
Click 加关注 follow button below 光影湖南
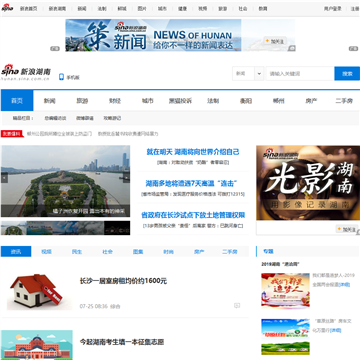click(347, 229)
